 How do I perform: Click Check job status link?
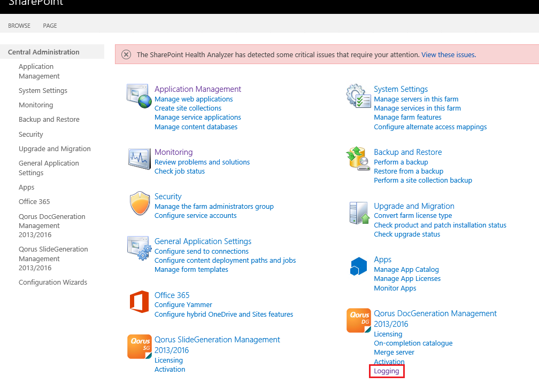click(x=180, y=171)
